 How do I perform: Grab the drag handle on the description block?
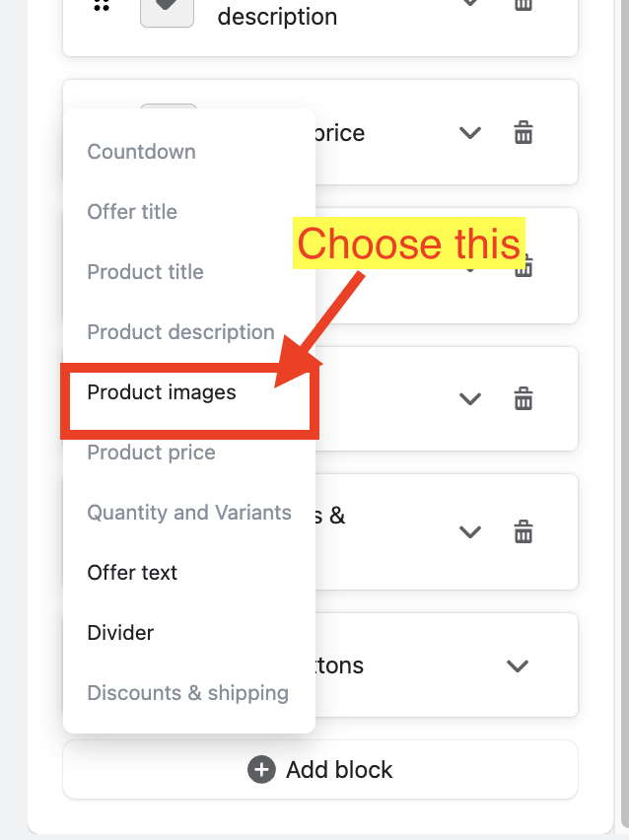click(102, 5)
